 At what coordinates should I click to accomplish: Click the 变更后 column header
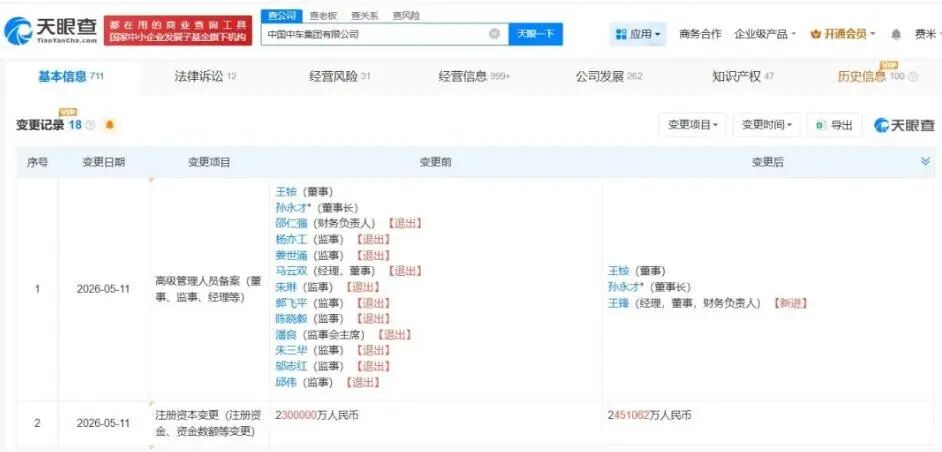click(768, 162)
